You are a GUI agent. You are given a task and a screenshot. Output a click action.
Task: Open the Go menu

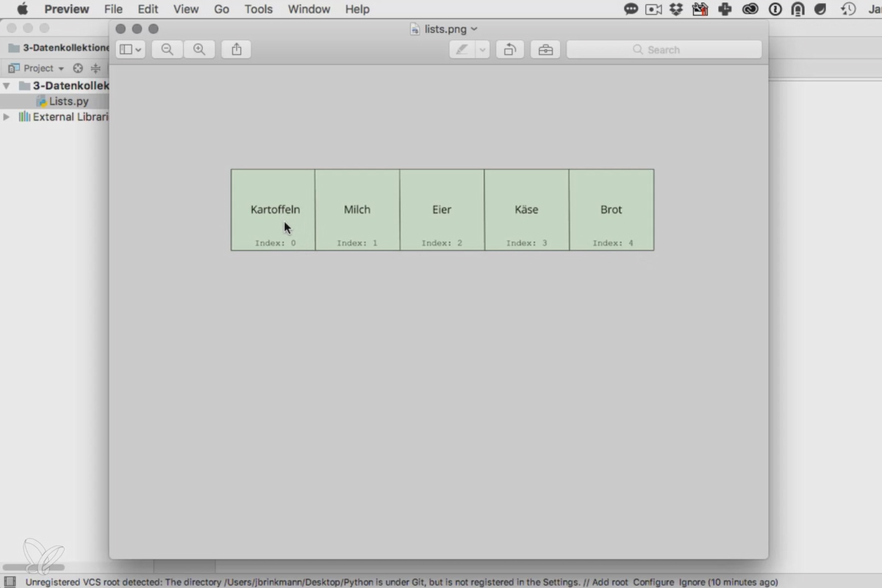(221, 9)
